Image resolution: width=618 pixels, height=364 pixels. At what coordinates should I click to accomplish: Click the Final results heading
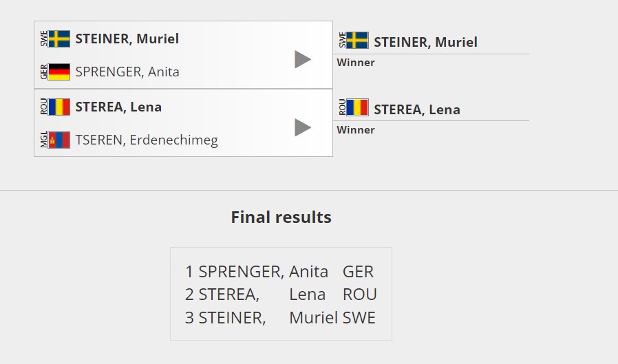pos(281,217)
